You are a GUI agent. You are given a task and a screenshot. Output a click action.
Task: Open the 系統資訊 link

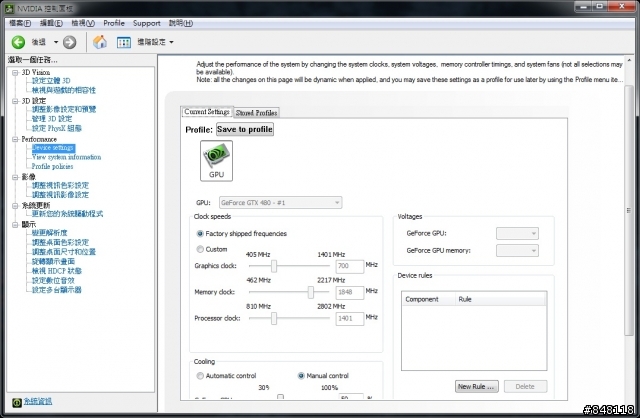pos(38,402)
